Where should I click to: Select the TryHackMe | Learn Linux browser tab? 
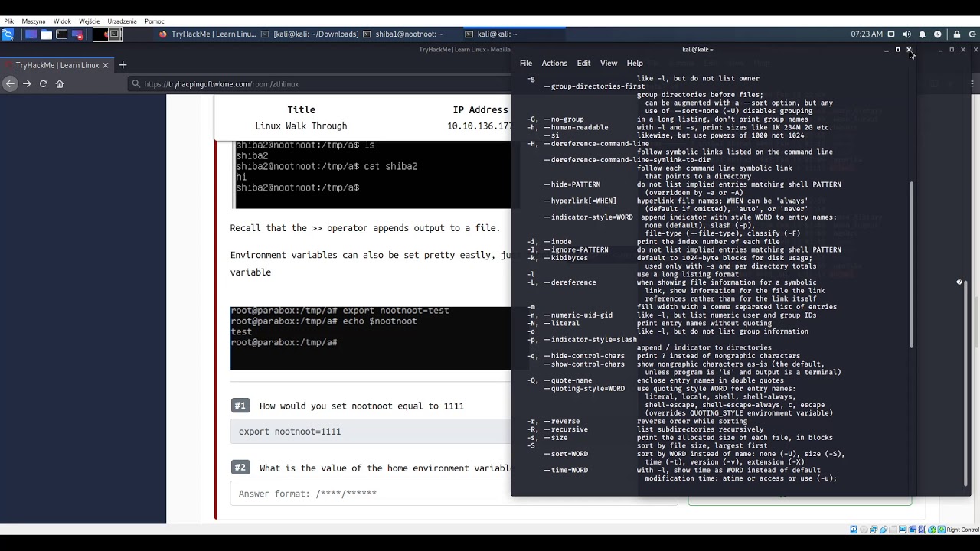click(x=57, y=65)
